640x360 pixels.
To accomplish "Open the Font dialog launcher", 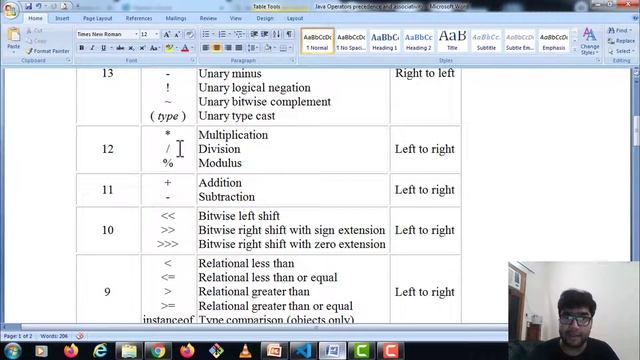I will (x=193, y=60).
